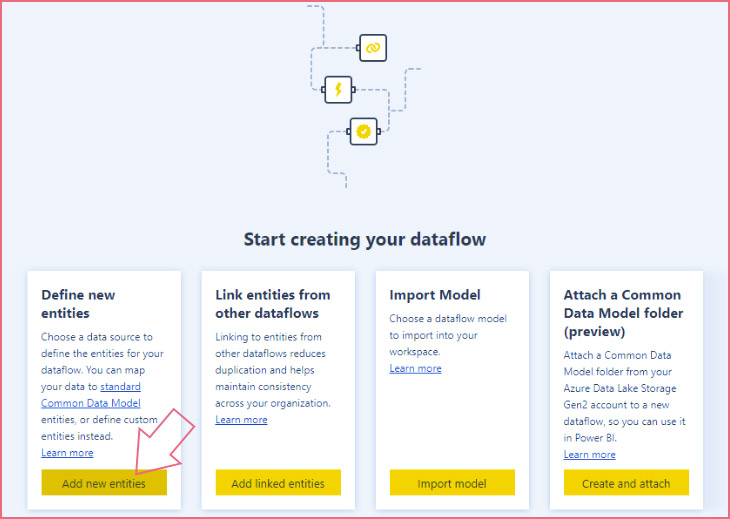730x519 pixels.
Task: Click the 'Start creating your dataflow' title
Action: point(365,239)
